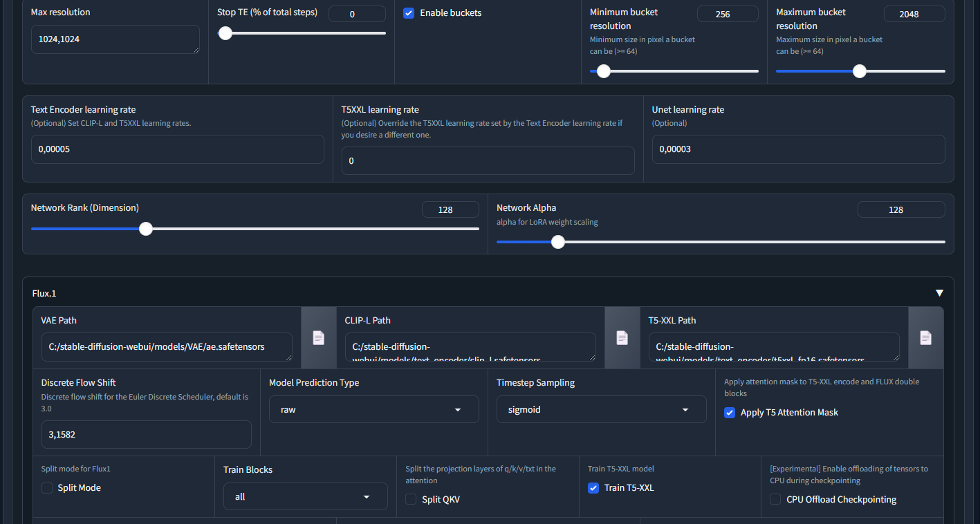Click the "alpha for LoRA weight scaling" hint
The height and width of the screenshot is (524, 980).
tap(547, 222)
